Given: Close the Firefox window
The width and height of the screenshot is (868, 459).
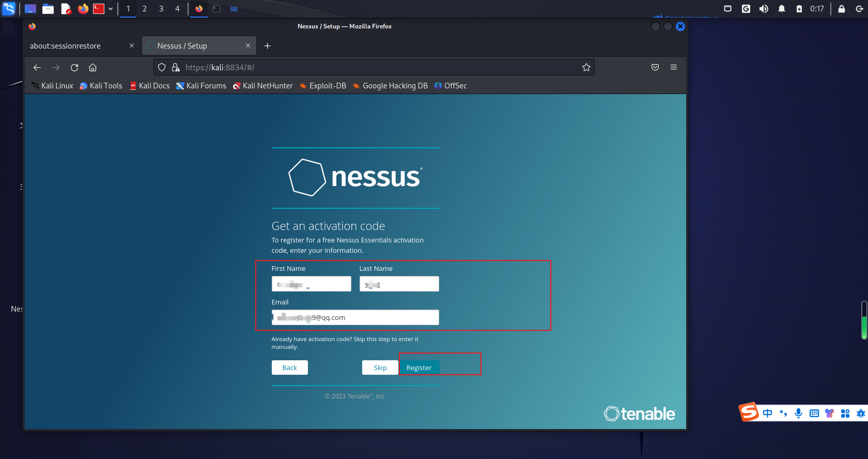Looking at the screenshot, I should [x=680, y=26].
